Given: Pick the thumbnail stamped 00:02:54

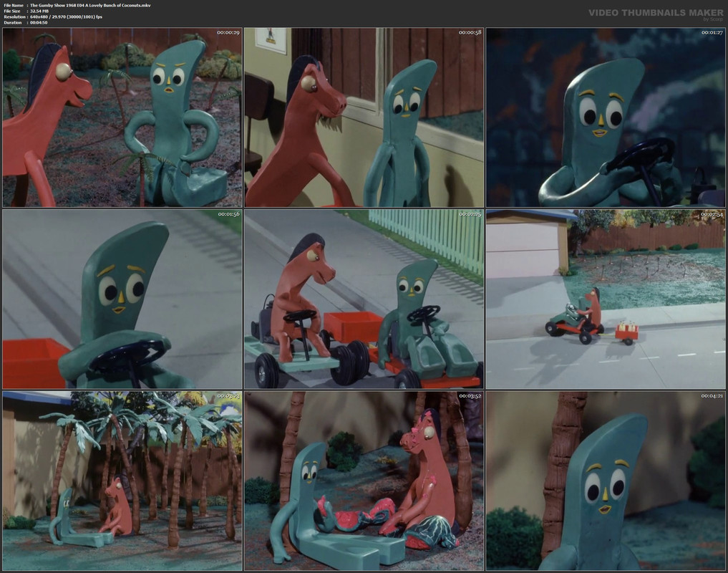Looking at the screenshot, I should pos(606,299).
